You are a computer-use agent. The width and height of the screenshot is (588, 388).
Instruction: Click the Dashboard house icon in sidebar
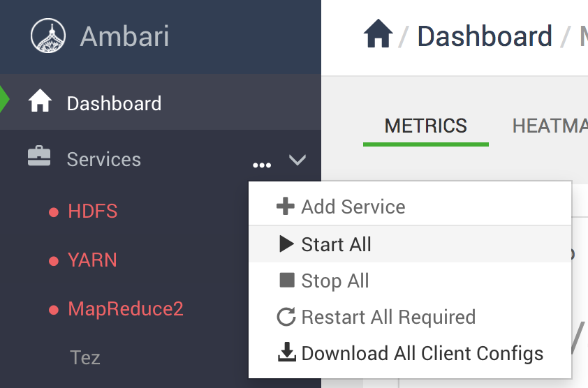[40, 101]
